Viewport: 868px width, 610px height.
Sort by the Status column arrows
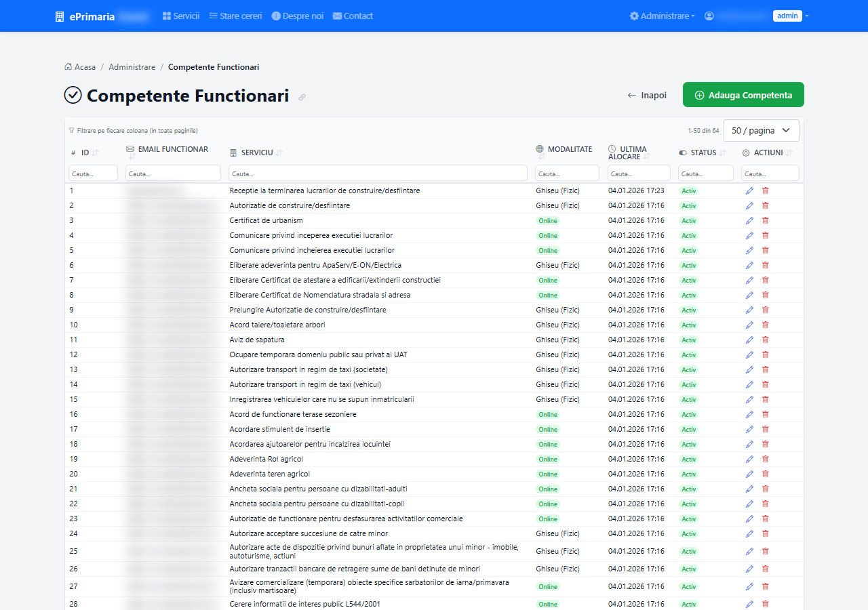click(723, 152)
